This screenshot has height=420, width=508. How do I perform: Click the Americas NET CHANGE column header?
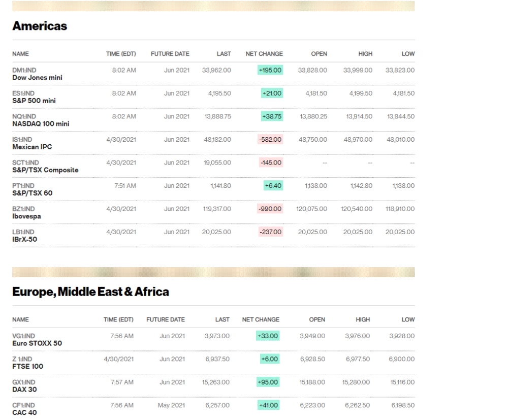[x=264, y=54]
